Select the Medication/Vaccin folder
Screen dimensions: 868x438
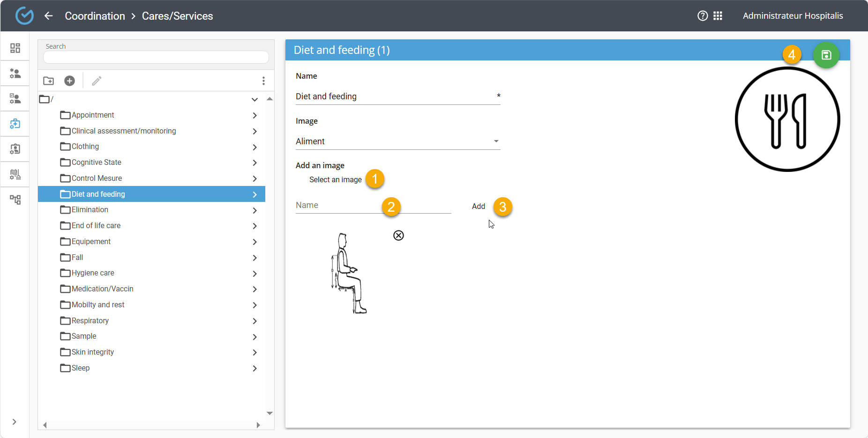(x=102, y=289)
